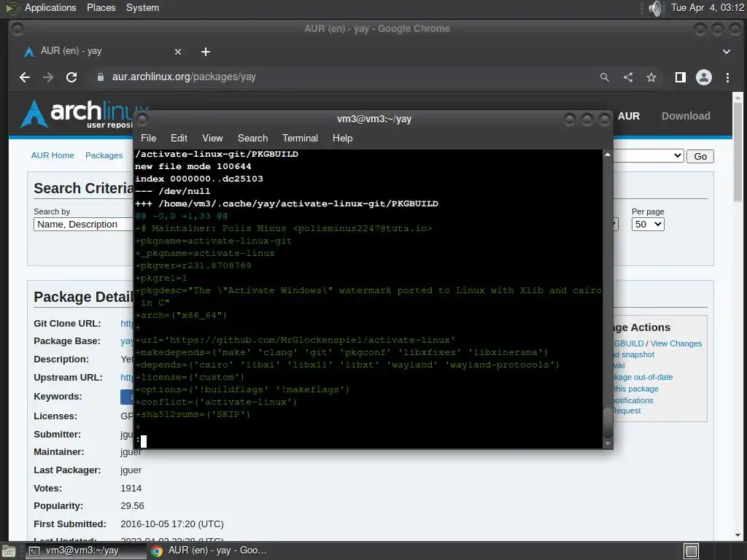Bookmark this page with the star
The height and width of the screenshot is (560, 747).
click(651, 77)
